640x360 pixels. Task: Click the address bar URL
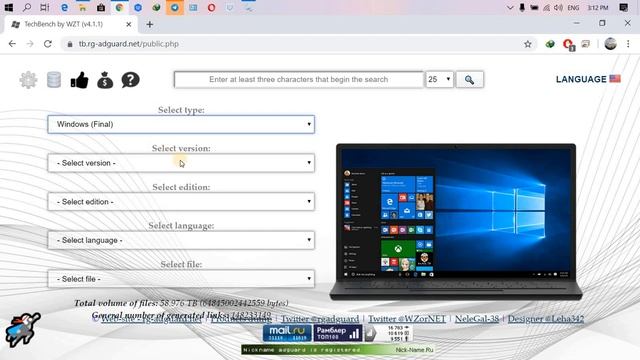[x=129, y=44]
